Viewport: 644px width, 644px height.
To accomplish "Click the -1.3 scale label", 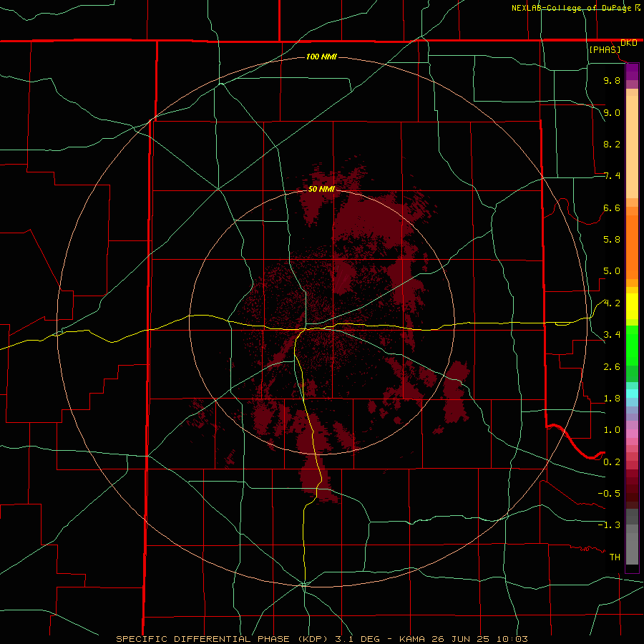I will point(609,525).
